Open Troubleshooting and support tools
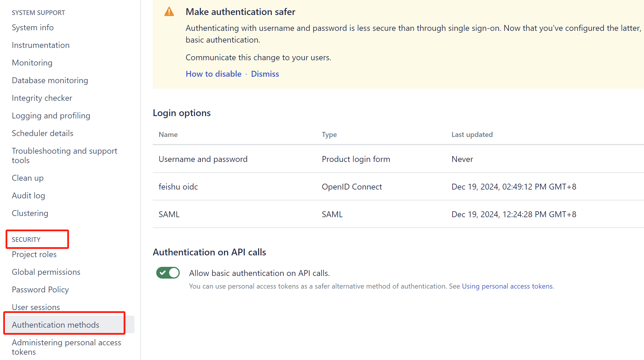The width and height of the screenshot is (644, 360). (64, 155)
